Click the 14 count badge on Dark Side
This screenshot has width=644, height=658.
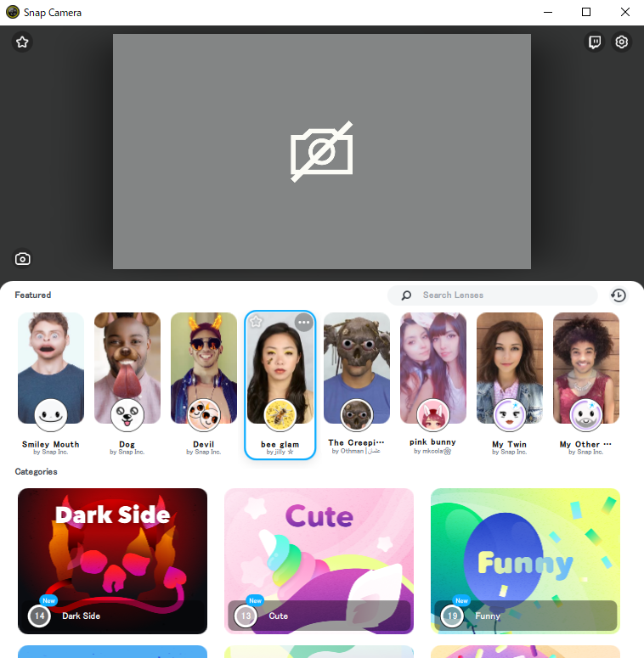(39, 616)
